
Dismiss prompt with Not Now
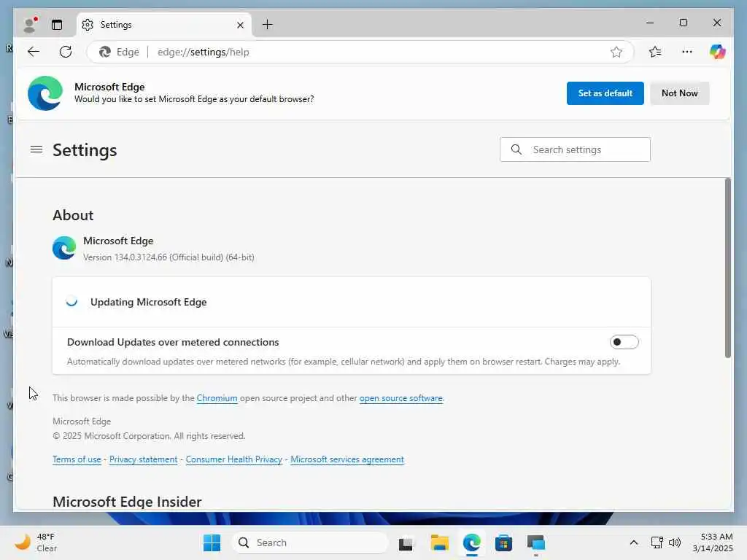pyautogui.click(x=679, y=93)
